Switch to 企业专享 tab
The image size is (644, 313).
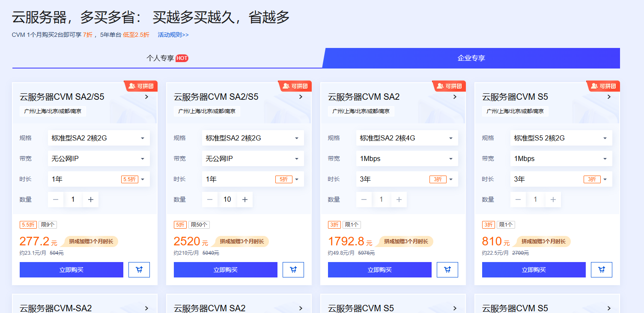(471, 58)
